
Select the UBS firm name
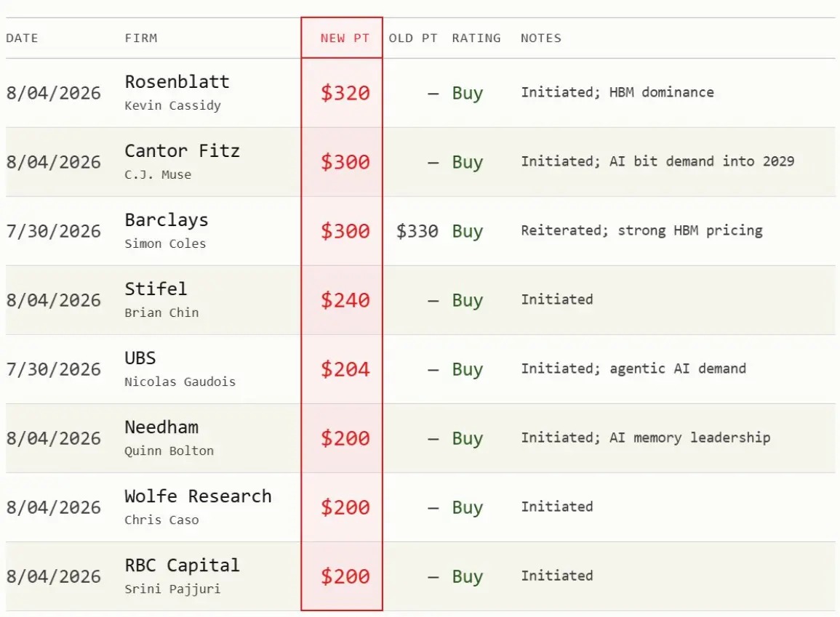click(x=140, y=358)
